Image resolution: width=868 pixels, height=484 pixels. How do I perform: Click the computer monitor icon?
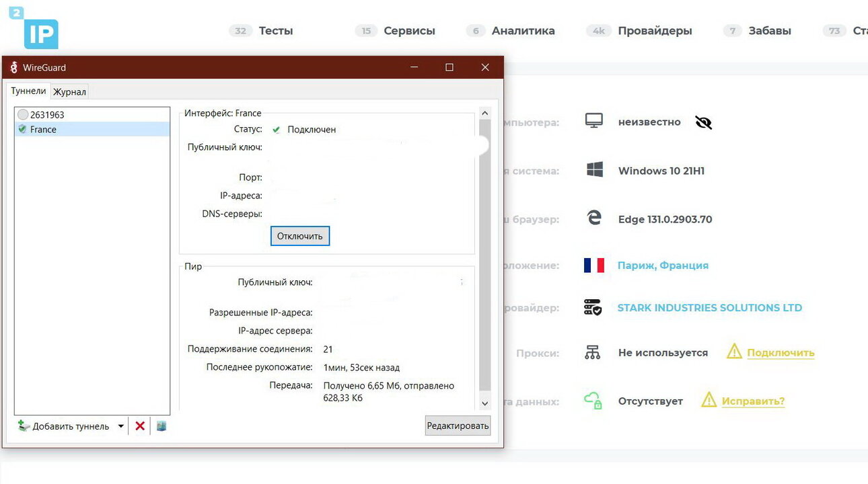593,121
